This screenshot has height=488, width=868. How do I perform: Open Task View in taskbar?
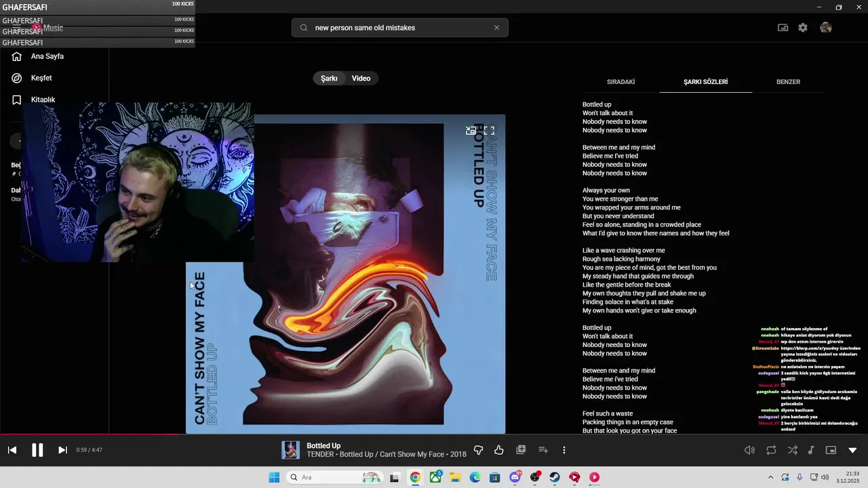(x=395, y=477)
